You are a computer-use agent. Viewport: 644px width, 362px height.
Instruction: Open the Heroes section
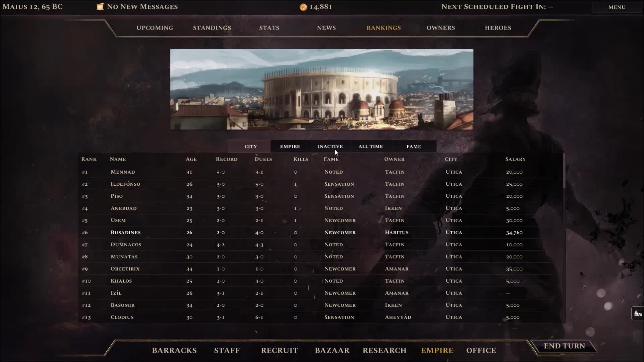498,28
